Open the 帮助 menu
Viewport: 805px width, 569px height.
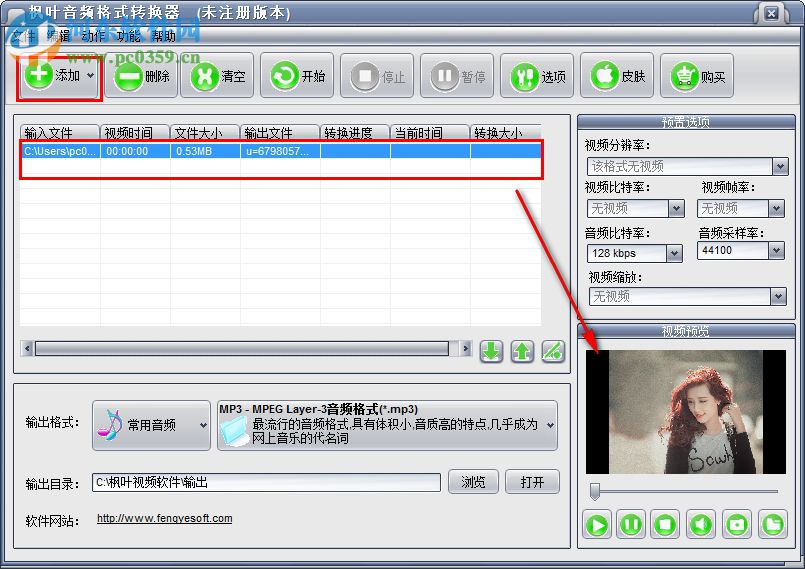click(x=163, y=36)
